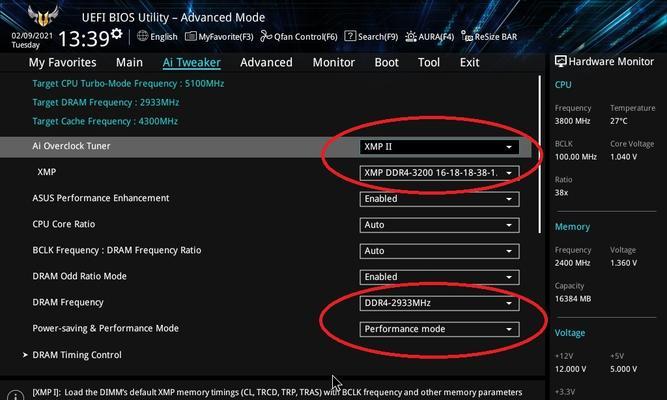Go to Advanced tab

coord(266,63)
